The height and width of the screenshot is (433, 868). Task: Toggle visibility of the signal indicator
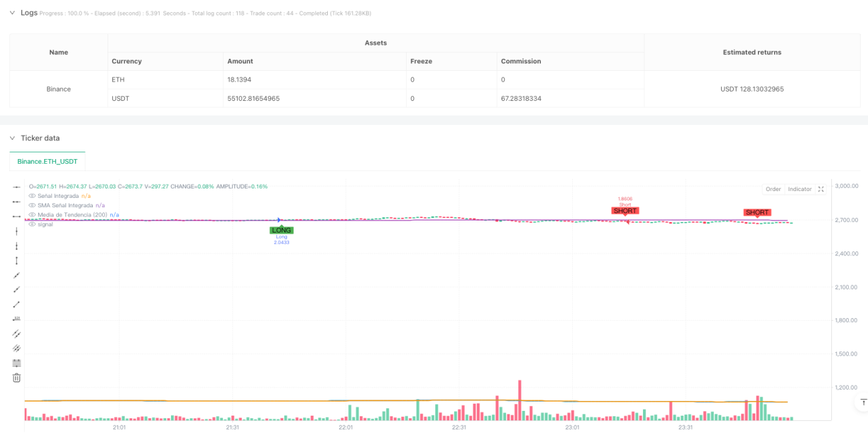coord(32,224)
